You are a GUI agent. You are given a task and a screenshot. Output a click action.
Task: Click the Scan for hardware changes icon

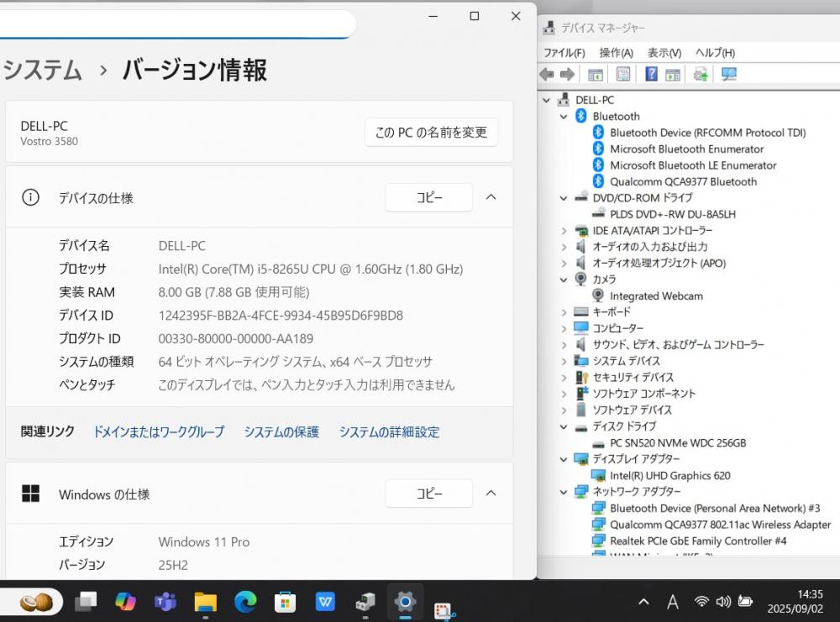coord(728,75)
